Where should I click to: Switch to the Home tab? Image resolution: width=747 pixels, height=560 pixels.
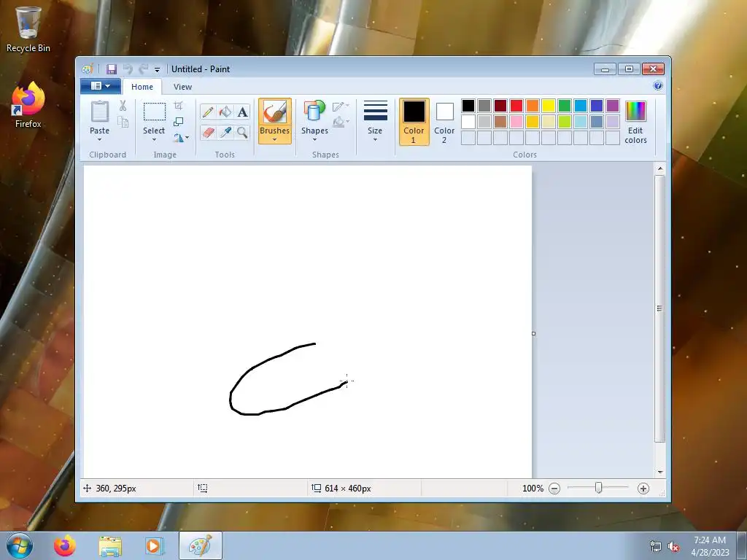point(142,87)
